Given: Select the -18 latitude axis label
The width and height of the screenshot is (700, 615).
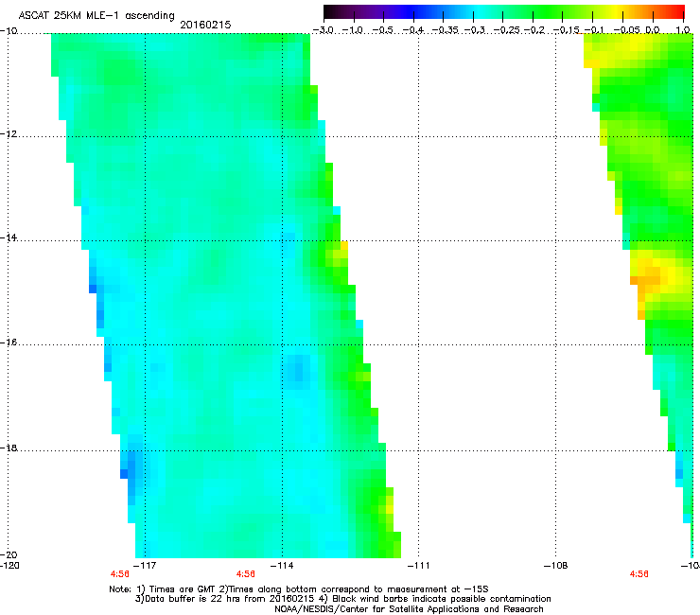Looking at the screenshot, I should click(x=9, y=448).
